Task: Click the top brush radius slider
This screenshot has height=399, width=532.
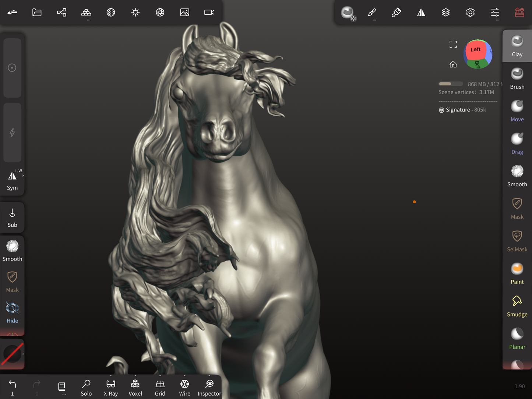Action: pyautogui.click(x=12, y=68)
